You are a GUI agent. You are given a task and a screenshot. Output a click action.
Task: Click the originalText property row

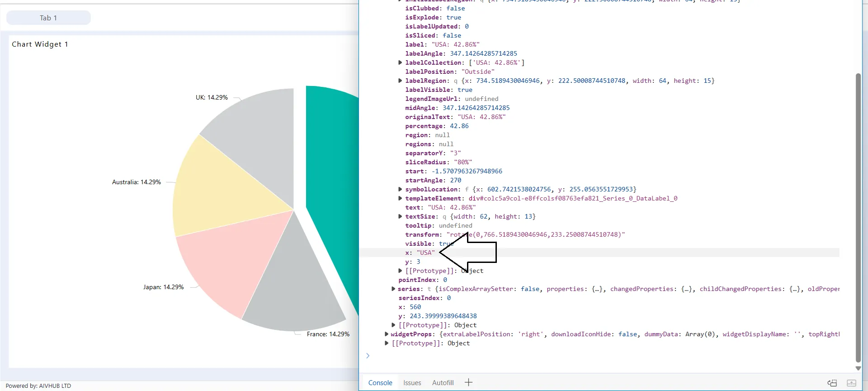pyautogui.click(x=455, y=117)
